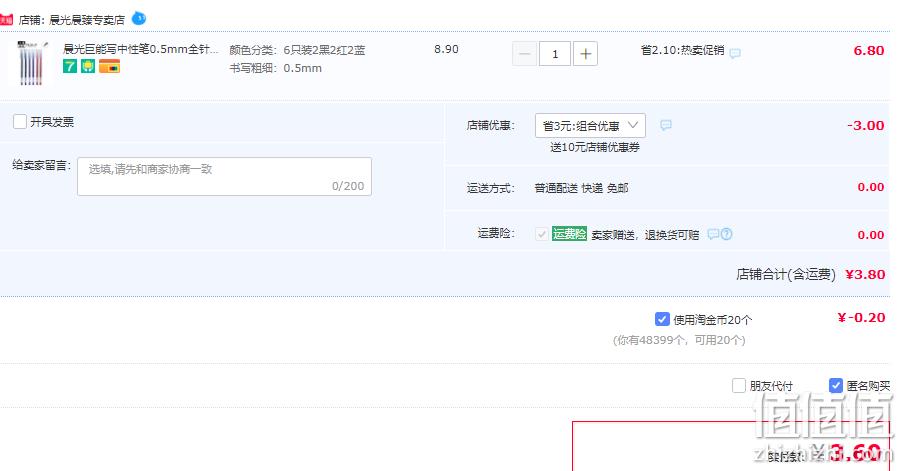Viewport: 903px width, 471px height.
Task: Click the 8.90 unit price
Action: click(446, 50)
